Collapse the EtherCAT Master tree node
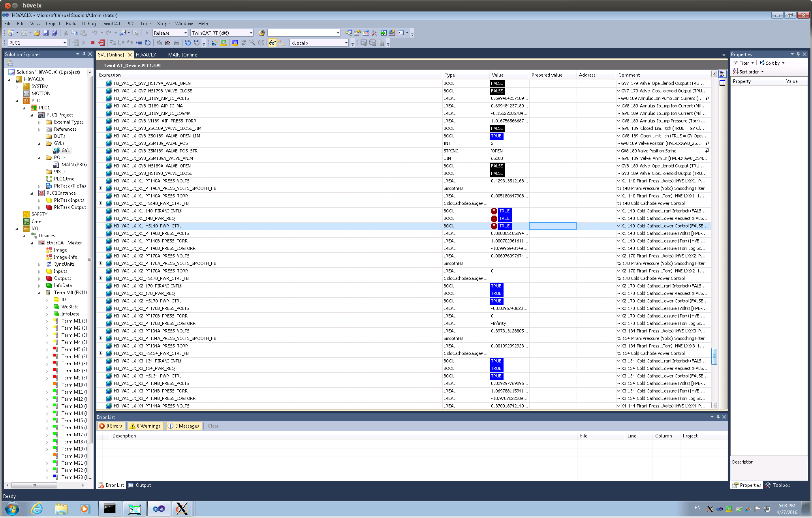 32,243
